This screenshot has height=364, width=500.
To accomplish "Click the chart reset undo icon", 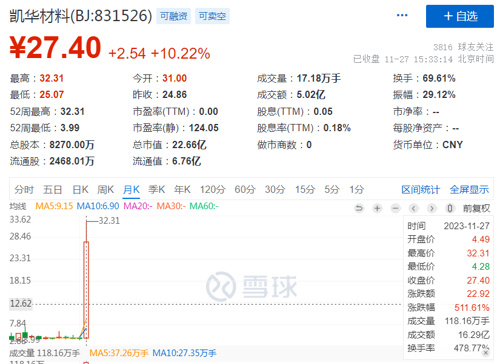I will [359, 208].
